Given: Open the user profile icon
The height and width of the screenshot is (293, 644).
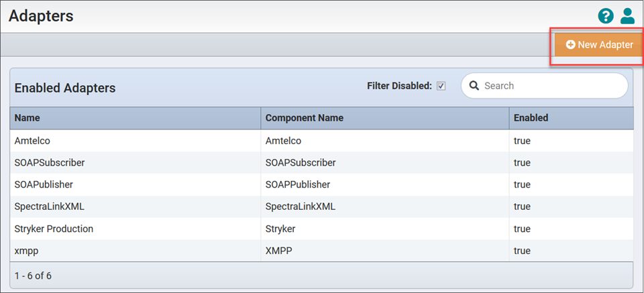Looking at the screenshot, I should 627,15.
